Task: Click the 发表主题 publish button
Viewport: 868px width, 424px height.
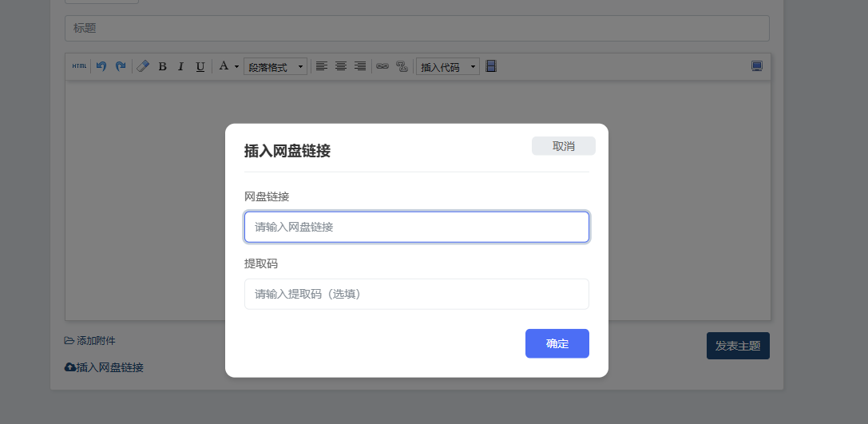Action: click(738, 346)
